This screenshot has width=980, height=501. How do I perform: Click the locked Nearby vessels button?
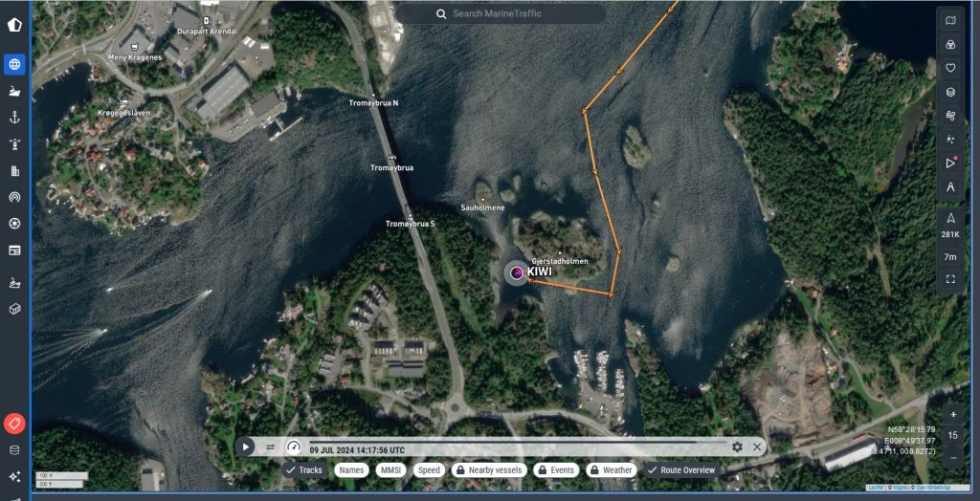click(488, 470)
